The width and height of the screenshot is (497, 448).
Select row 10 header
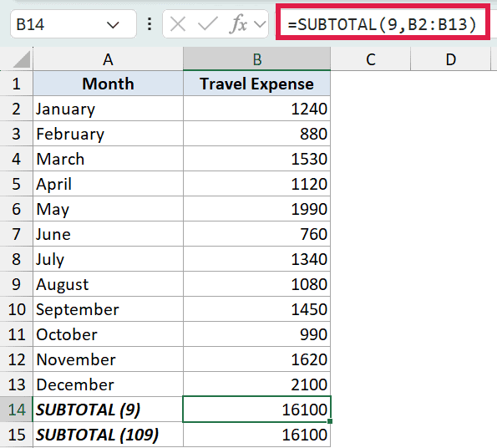click(x=17, y=309)
